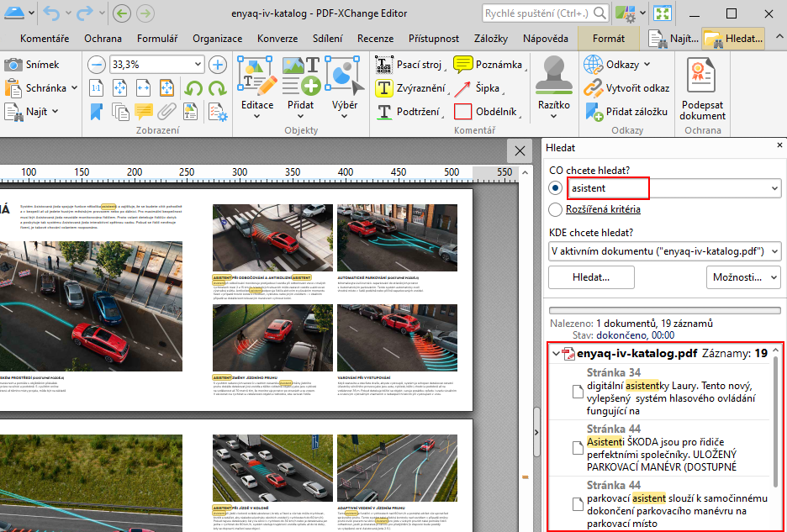Viewport: 787px width, 532px height.
Task: Open the content pane icon
Action: [x=190, y=112]
